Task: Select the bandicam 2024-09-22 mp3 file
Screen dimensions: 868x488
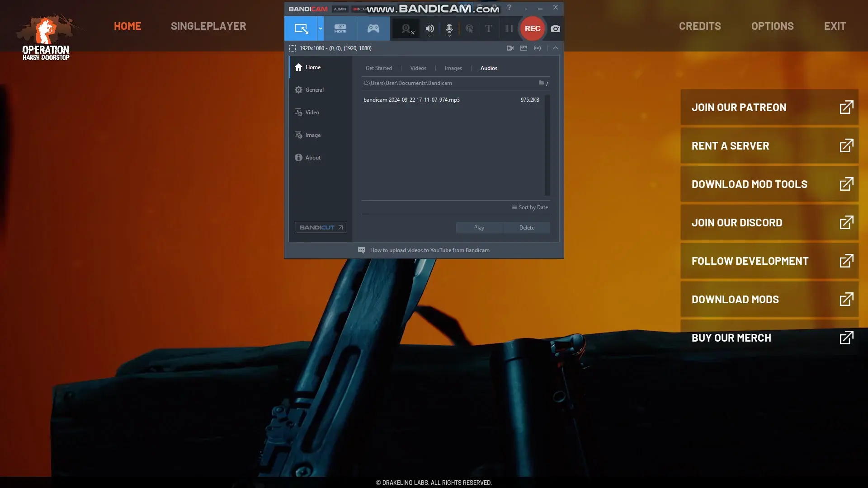Action: click(x=411, y=100)
